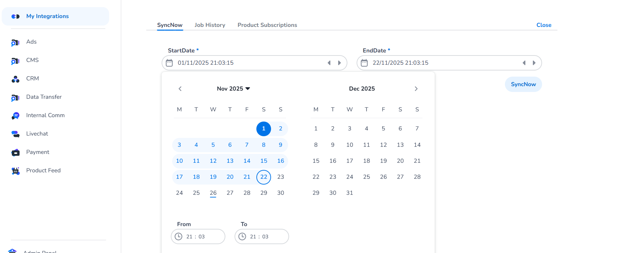Open My Integrations in the sidebar
This screenshot has width=644, height=253.
pyautogui.click(x=56, y=16)
